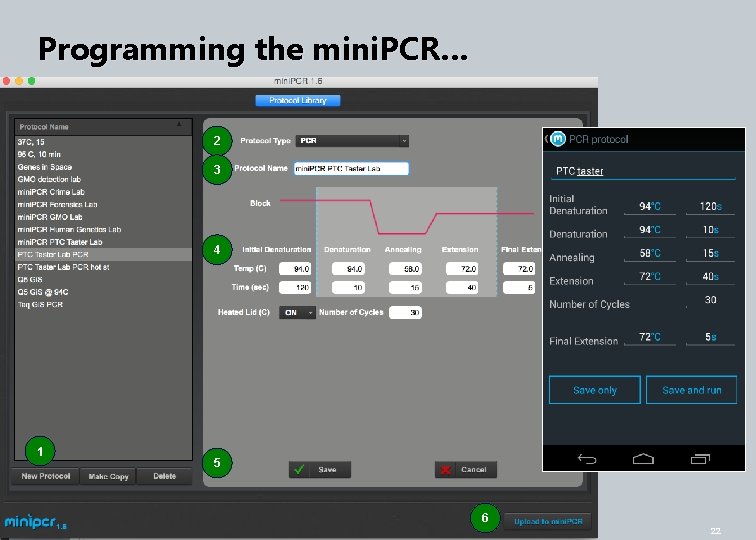Tap phone Final Extension 5s field
756x540 pixels.
point(710,337)
